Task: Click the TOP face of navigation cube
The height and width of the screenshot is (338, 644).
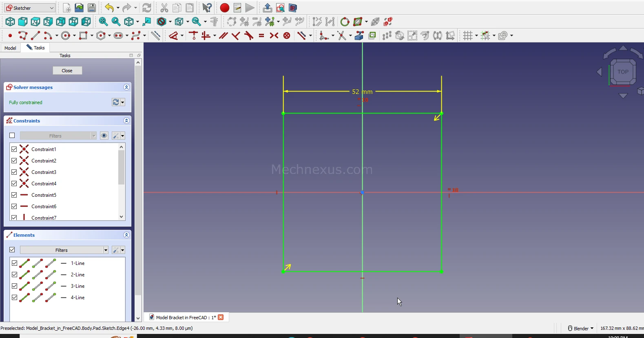Action: (622, 72)
